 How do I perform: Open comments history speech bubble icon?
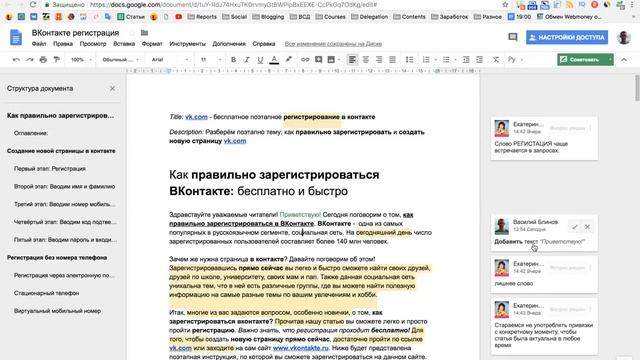[x=513, y=37]
